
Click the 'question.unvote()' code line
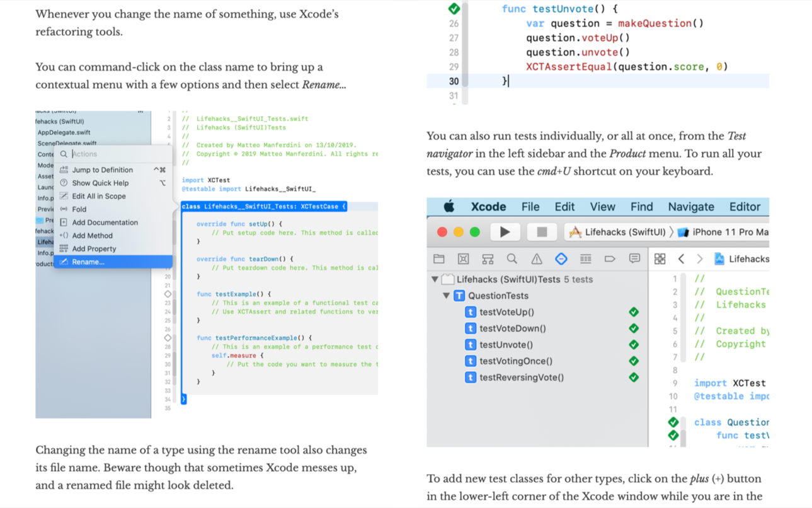pyautogui.click(x=578, y=52)
